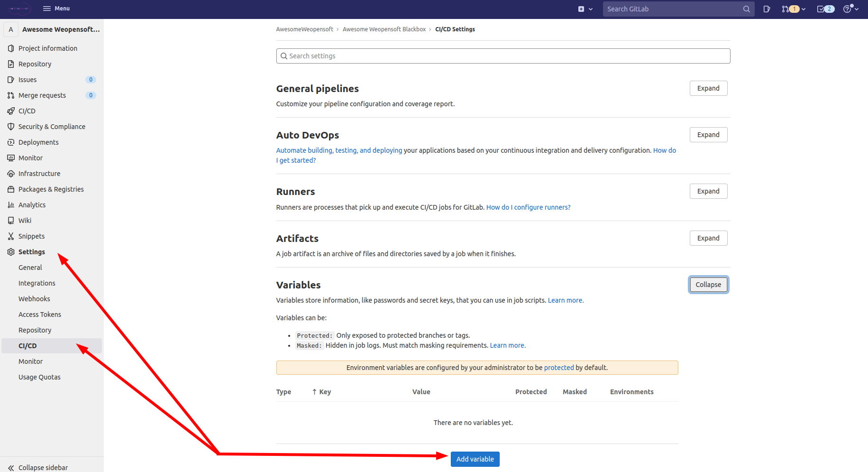Screen dimensions: 868x472
Task: Open Awesome Weopensoft project title in sidebar
Action: coord(61,29)
